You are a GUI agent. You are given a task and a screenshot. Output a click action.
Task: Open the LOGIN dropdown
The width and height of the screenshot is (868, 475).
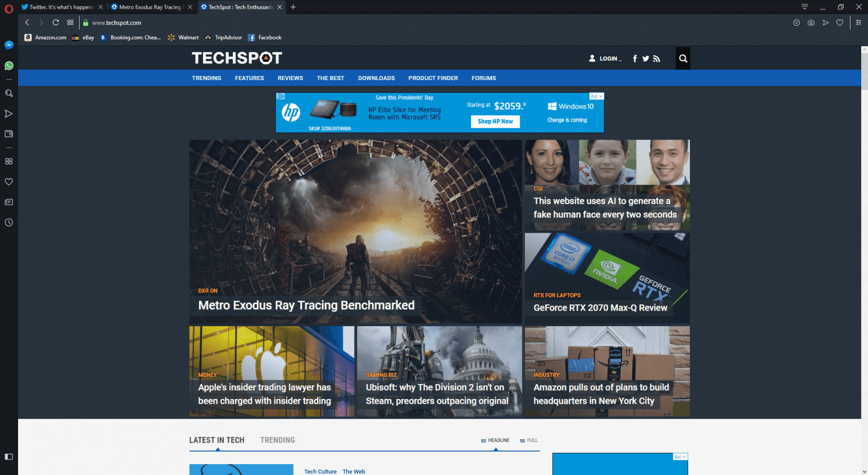point(605,58)
